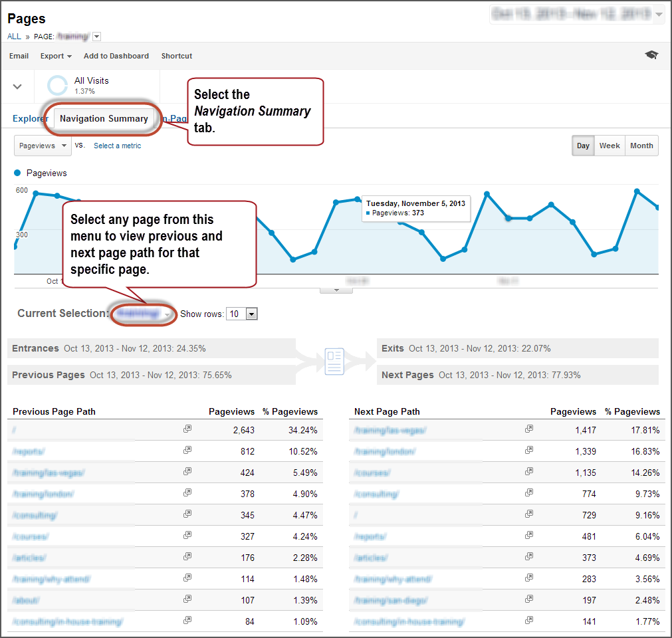
Task: Click the All Visits segment circle icon
Action: pyautogui.click(x=58, y=85)
